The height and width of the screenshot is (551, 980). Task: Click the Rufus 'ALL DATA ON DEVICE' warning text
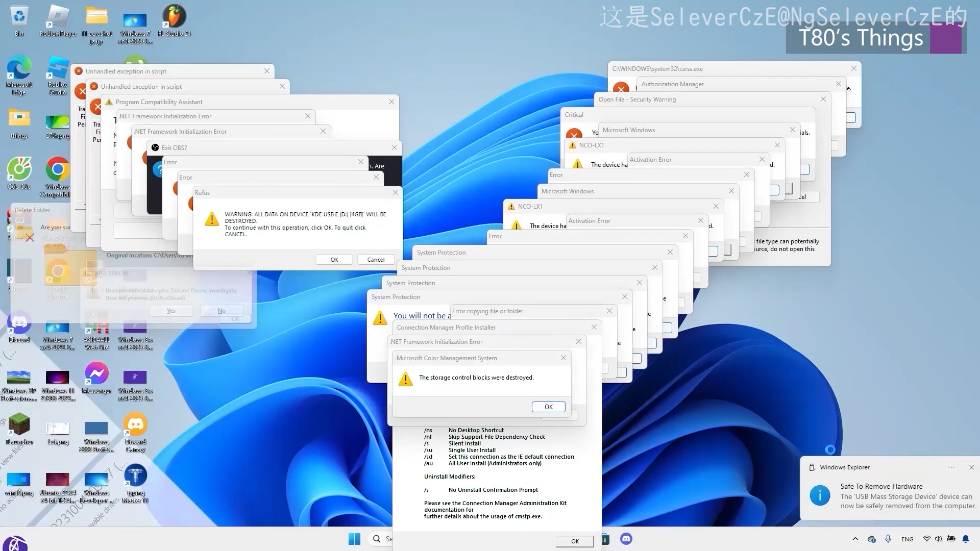(305, 224)
